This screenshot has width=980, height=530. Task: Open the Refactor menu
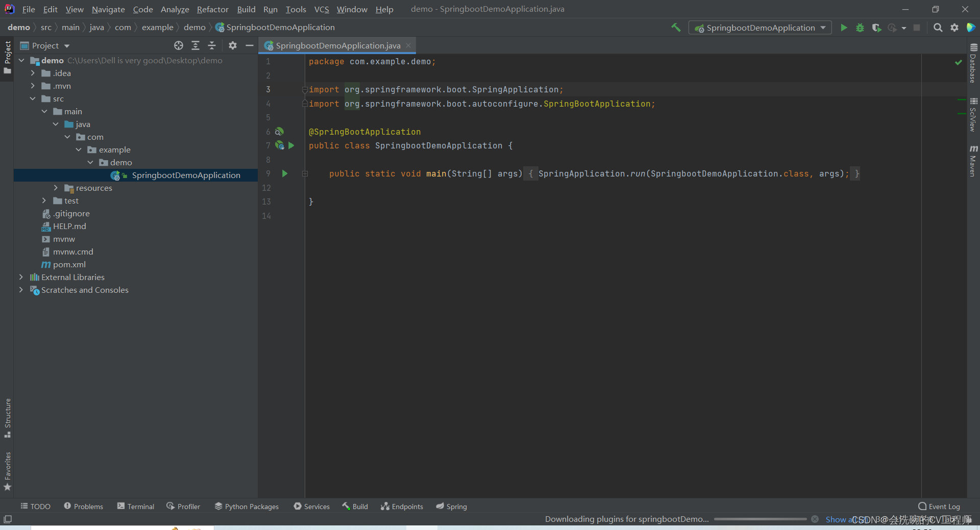point(213,9)
